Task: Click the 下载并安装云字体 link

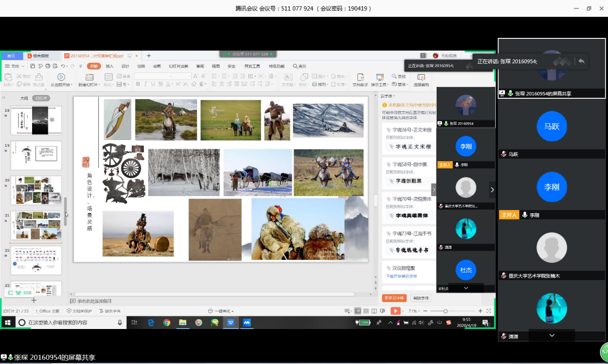Action: (402, 276)
